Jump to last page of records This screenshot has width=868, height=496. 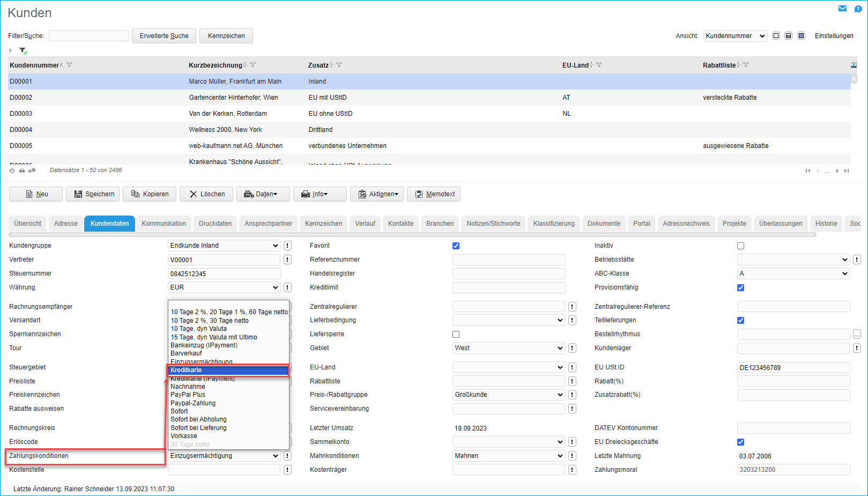pos(847,171)
